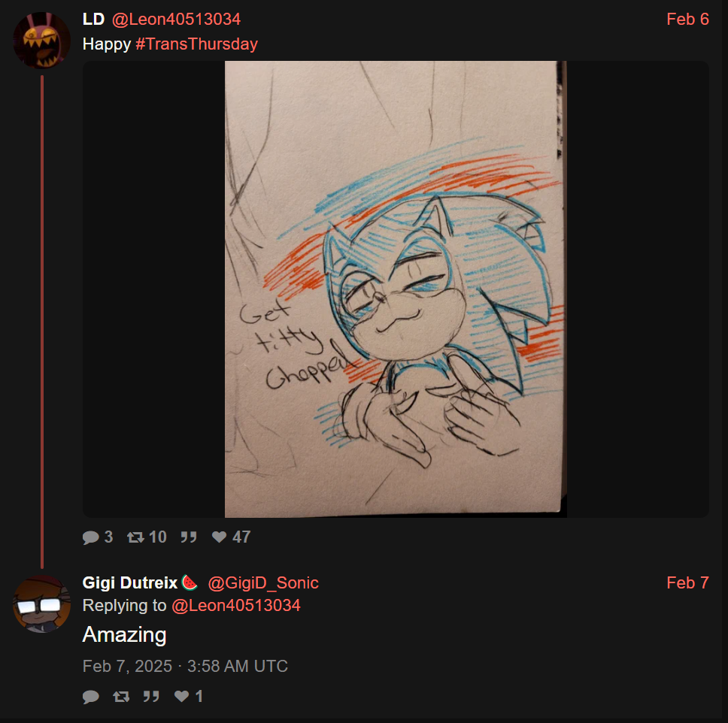Click the retweet icon on LD's post
The width and height of the screenshot is (728, 723).
coord(135,537)
